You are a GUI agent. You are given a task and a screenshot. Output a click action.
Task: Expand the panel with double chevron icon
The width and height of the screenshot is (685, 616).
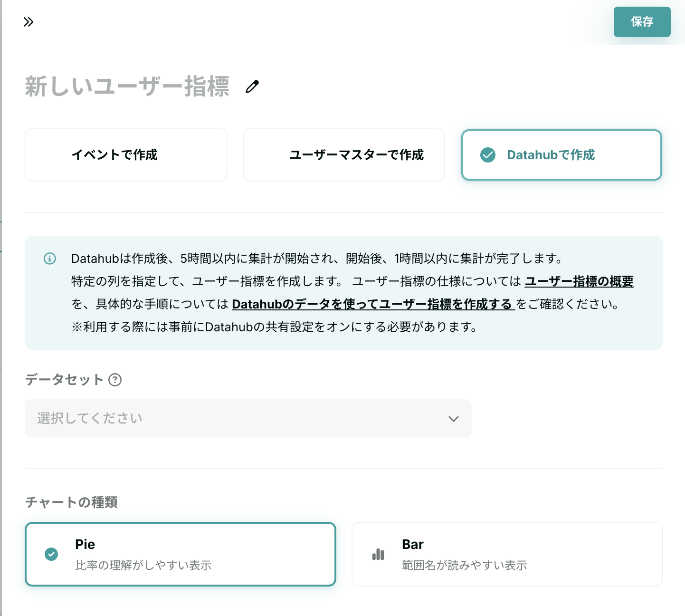coord(29,22)
